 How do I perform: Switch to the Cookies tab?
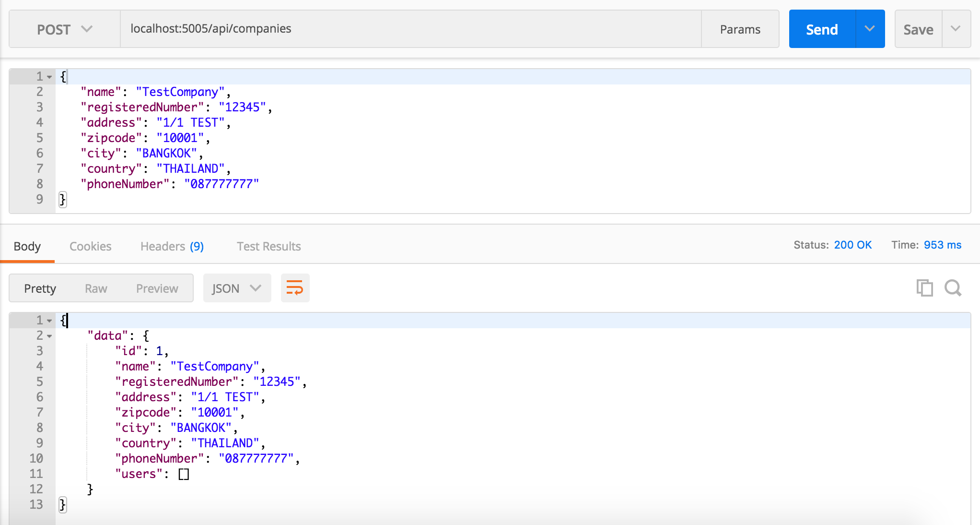(x=90, y=246)
